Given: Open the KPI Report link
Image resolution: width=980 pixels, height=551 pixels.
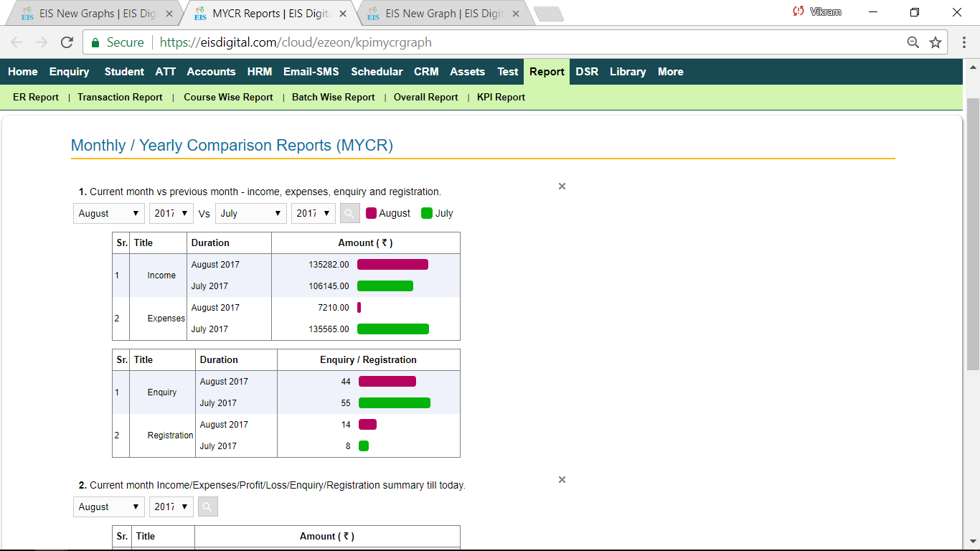Looking at the screenshot, I should tap(501, 97).
